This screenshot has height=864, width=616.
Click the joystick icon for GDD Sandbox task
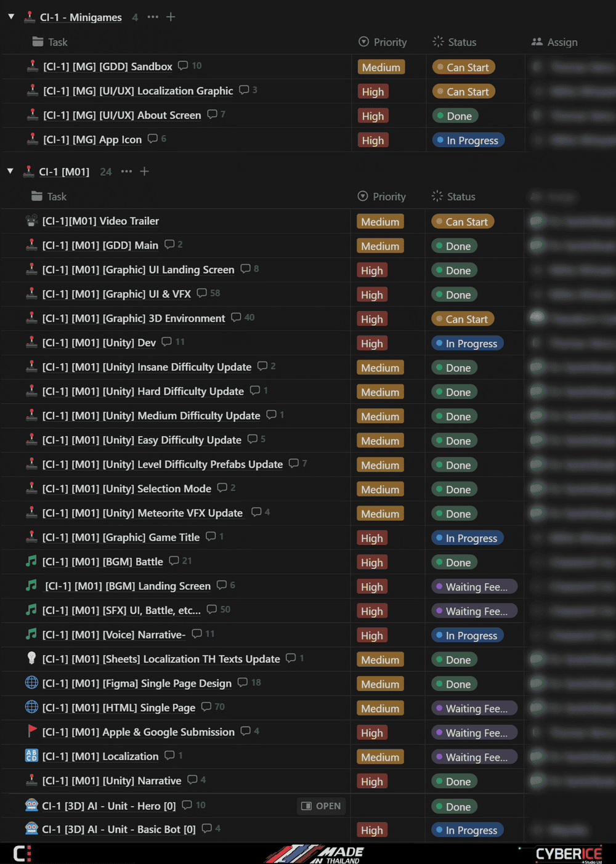tap(33, 66)
